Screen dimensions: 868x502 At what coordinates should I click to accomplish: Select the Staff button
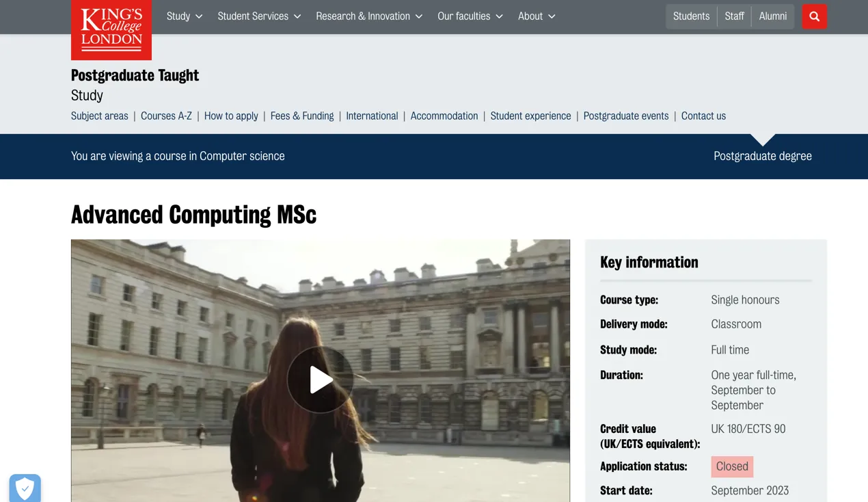(734, 16)
